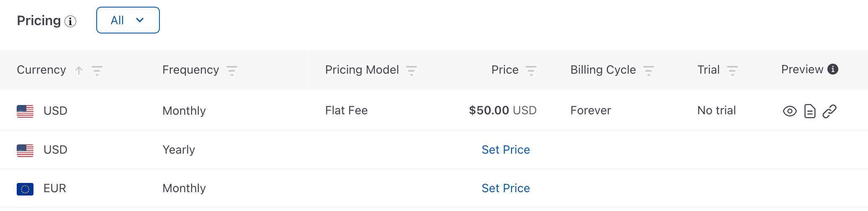Screen dimensions: 868x211
Task: Click the Pricing info icon
Action: coord(70,21)
